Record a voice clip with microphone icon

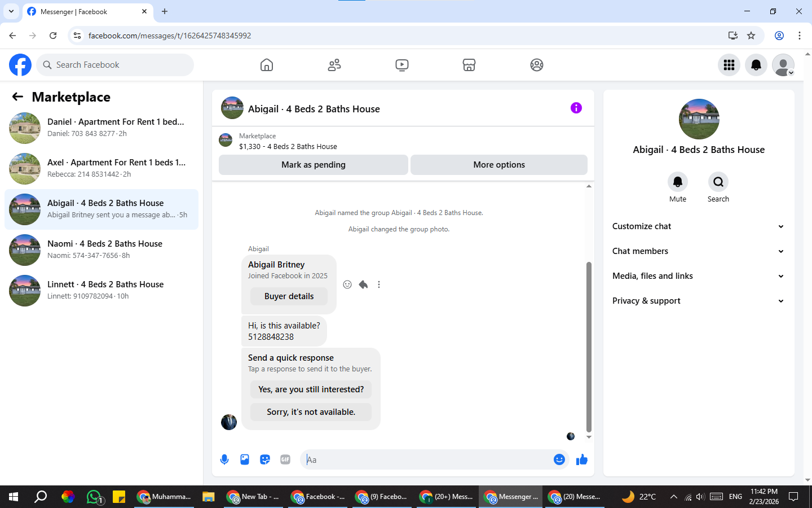coord(224,459)
